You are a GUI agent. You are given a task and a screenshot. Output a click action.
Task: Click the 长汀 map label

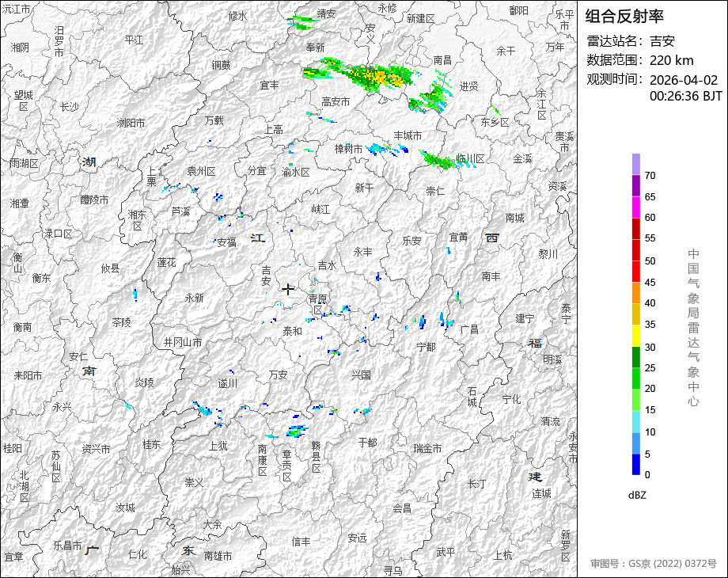[x=477, y=484]
